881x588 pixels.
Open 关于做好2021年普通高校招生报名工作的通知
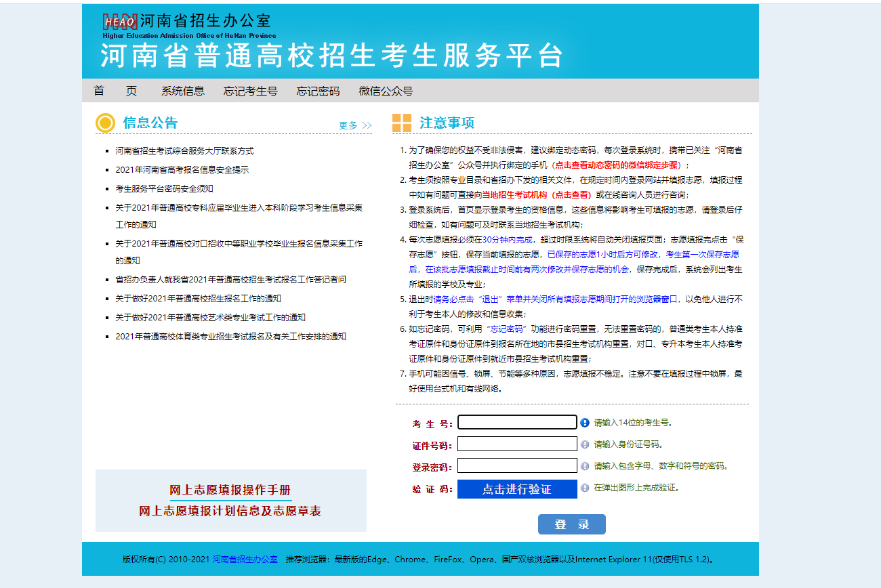198,299
